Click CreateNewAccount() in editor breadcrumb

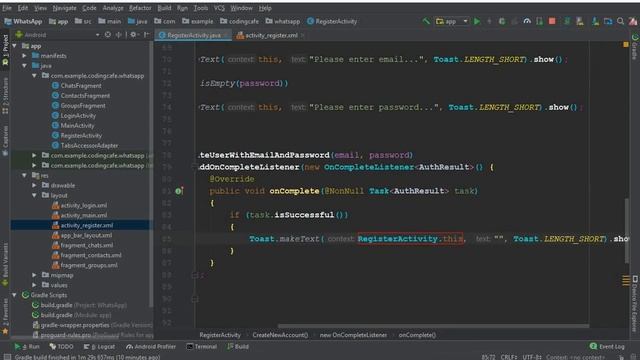(280, 335)
